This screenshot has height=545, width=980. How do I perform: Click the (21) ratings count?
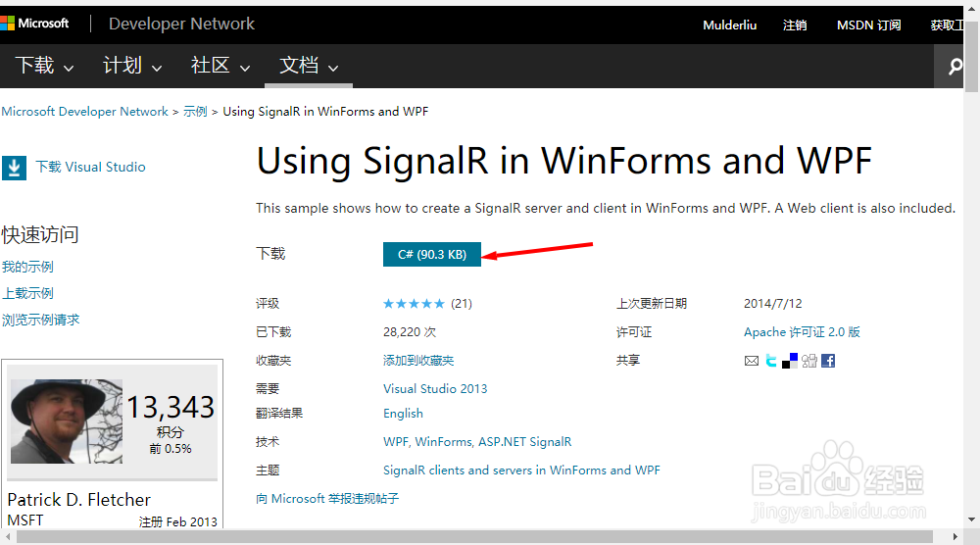[x=462, y=304]
